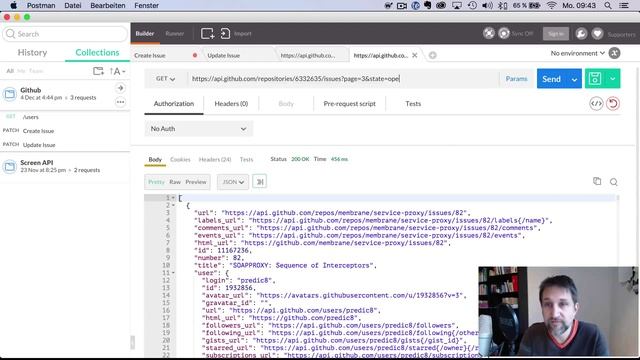
Task: Click into the request URL field
Action: tap(343, 79)
